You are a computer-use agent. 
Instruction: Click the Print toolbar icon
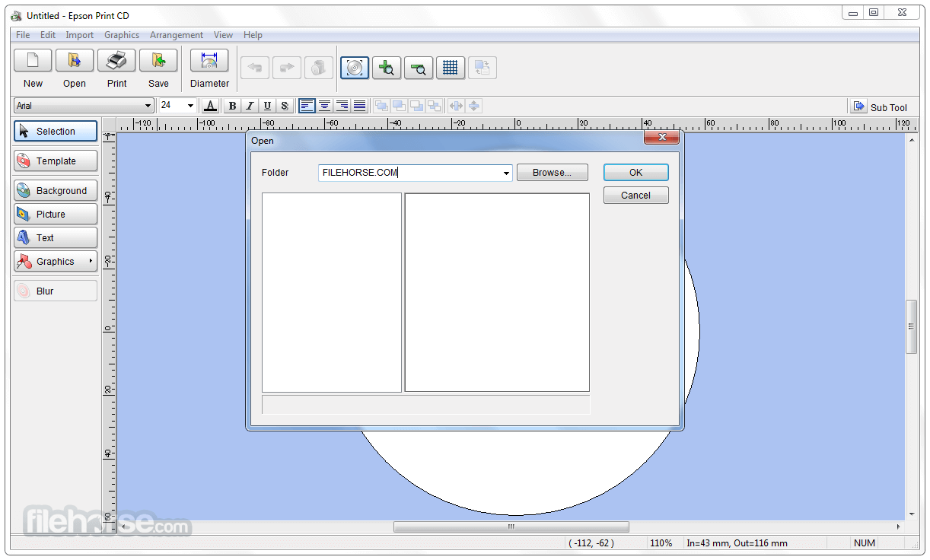click(116, 61)
